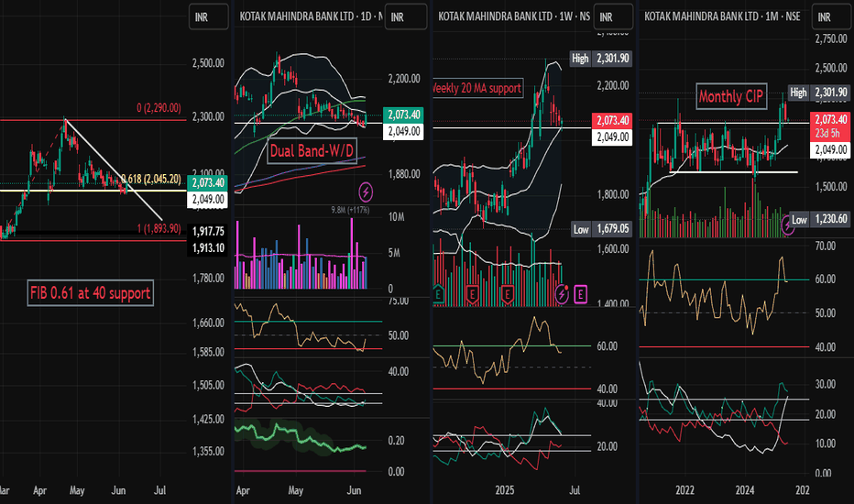Click the High 2,301.90 label on monthly chart

[820, 93]
